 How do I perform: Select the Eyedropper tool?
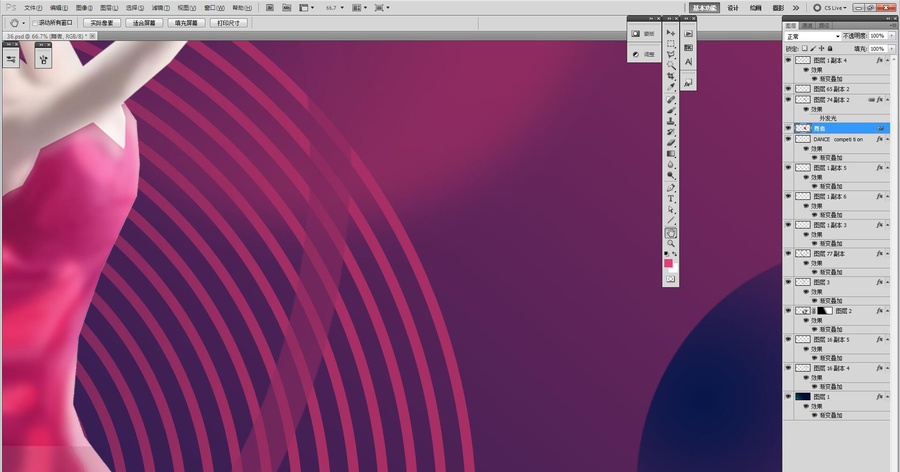pyautogui.click(x=670, y=87)
